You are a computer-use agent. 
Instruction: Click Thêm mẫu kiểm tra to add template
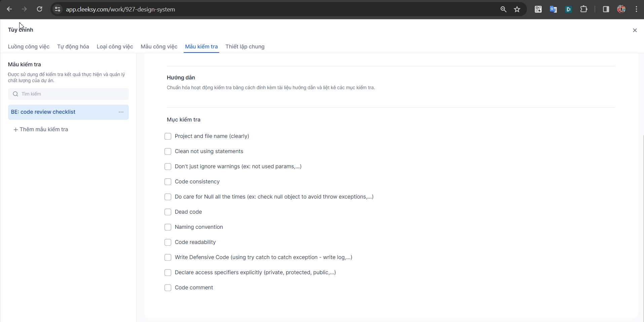point(41,129)
